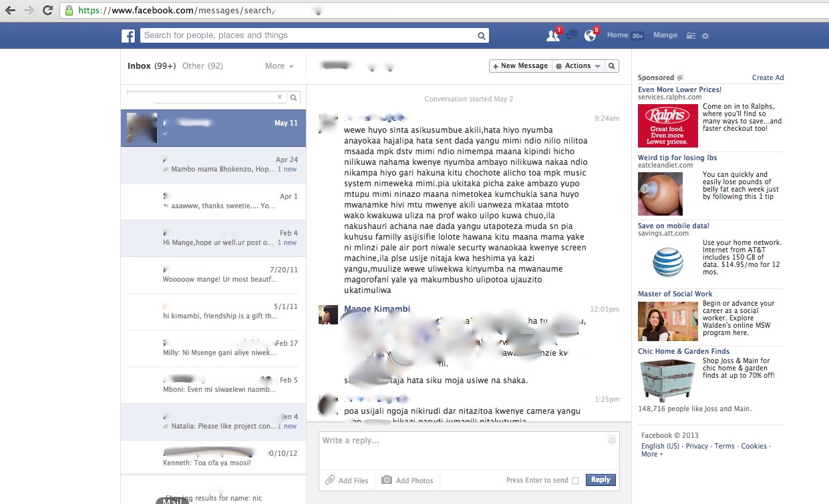Click the Weird tip for losing lbs link
This screenshot has width=829, height=504.
point(677,158)
